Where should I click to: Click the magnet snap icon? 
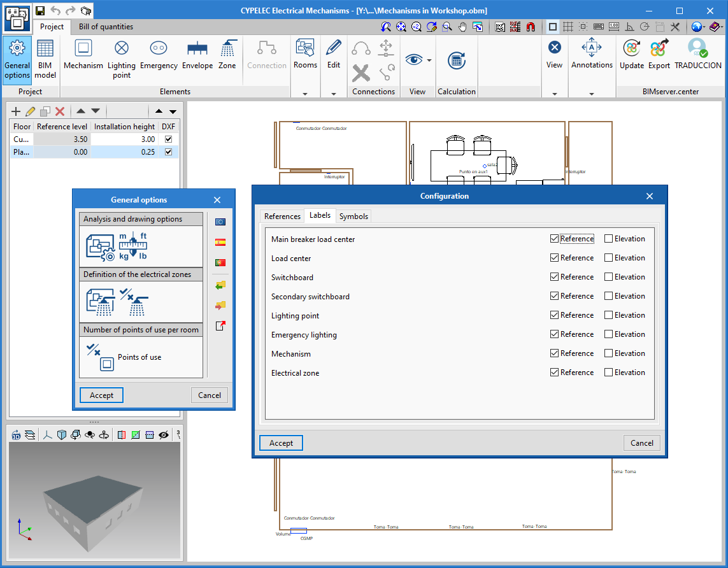pyautogui.click(x=531, y=27)
